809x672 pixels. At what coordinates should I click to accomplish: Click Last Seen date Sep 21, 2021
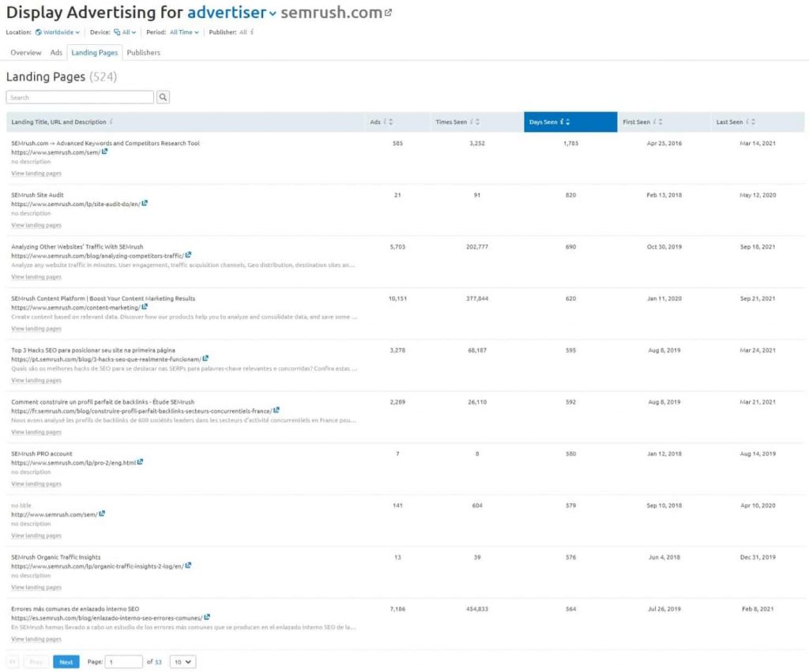[758, 298]
